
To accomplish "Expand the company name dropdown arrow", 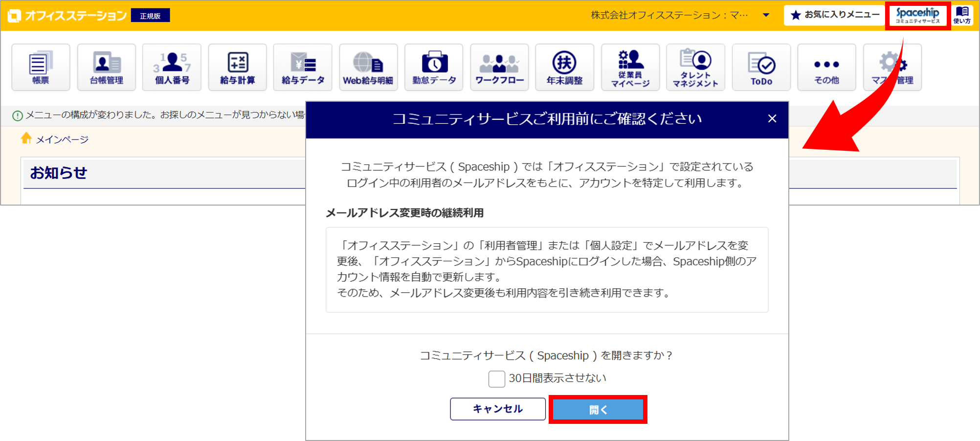I will coord(766,15).
